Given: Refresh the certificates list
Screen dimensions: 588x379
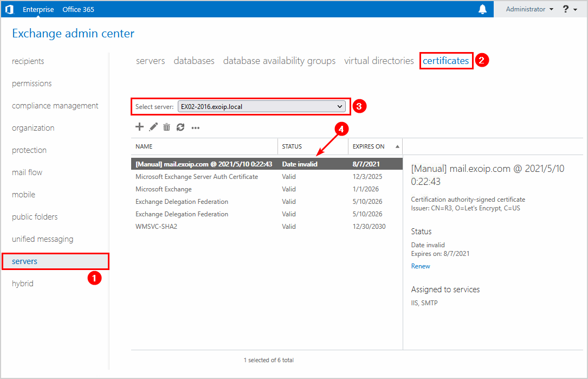Looking at the screenshot, I should coord(180,127).
